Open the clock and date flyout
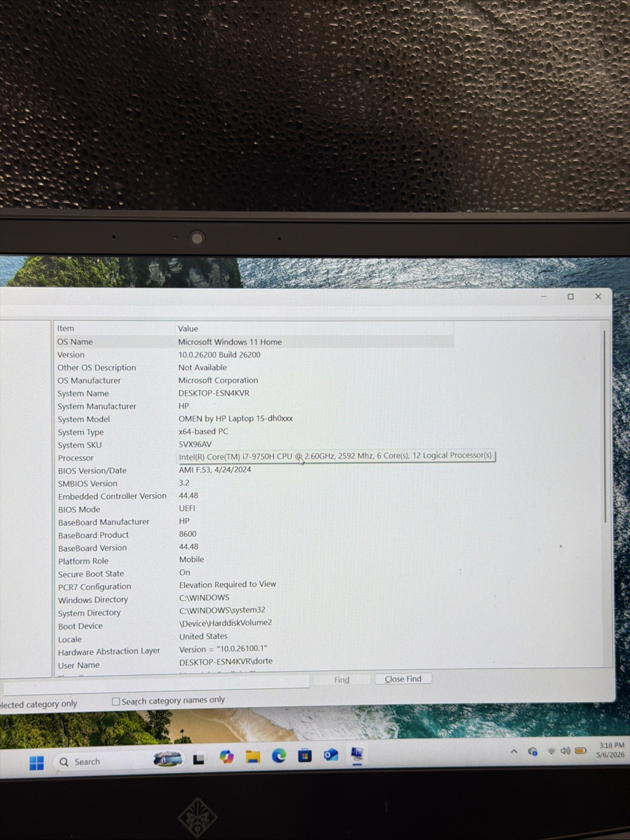 pos(611,750)
